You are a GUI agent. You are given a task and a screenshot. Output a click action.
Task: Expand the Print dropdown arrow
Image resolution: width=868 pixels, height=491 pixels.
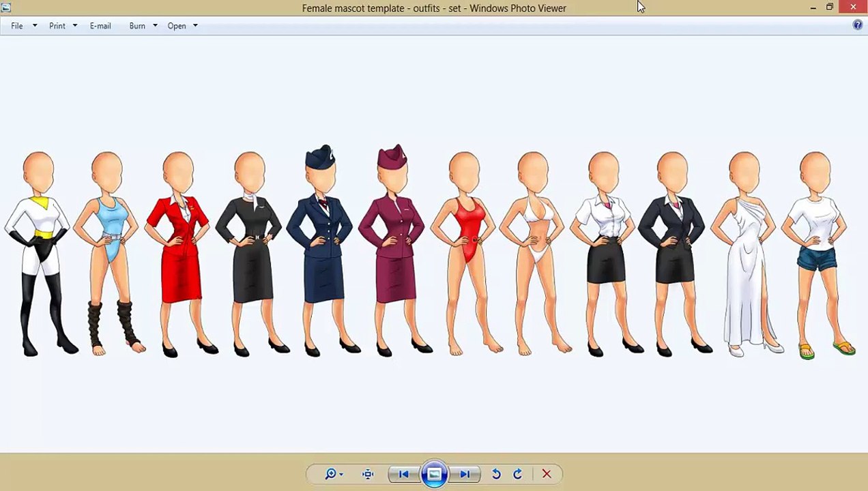tap(75, 26)
